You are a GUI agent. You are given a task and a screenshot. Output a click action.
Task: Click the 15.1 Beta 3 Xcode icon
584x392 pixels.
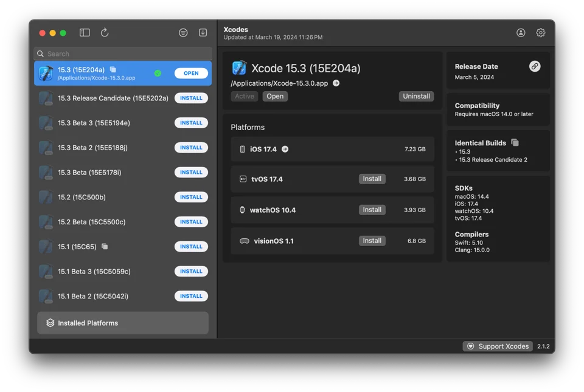point(46,271)
